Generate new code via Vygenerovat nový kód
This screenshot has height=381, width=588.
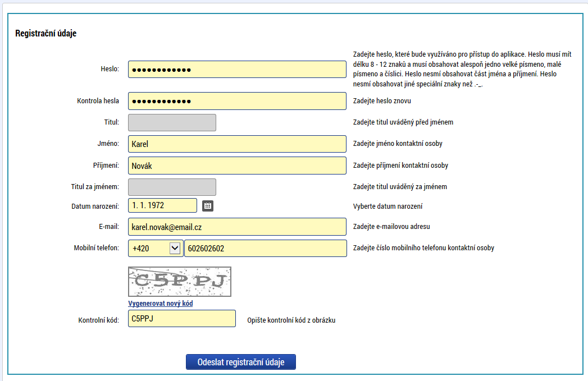click(161, 303)
